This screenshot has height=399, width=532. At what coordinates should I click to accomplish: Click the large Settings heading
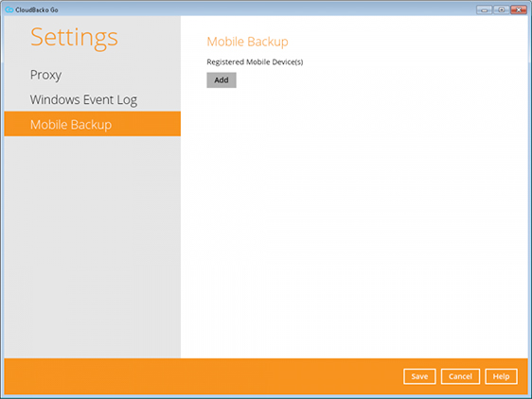[74, 37]
